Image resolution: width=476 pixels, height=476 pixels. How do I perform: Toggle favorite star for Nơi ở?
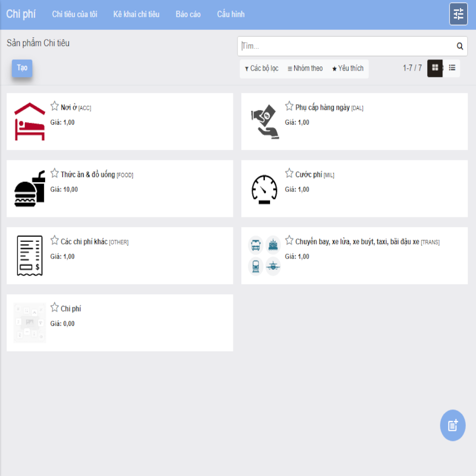55,106
